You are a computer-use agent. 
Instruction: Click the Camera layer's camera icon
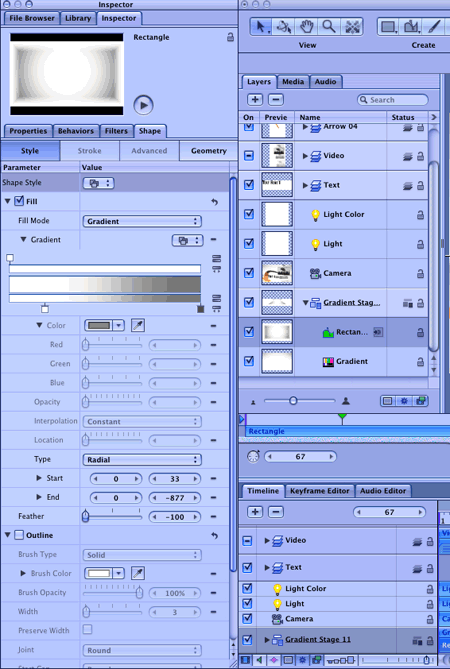(x=315, y=273)
